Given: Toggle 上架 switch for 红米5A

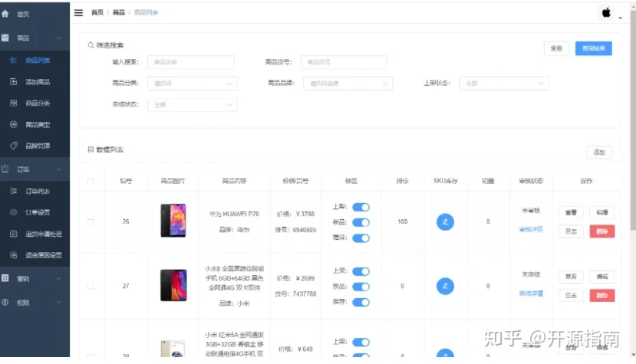Looking at the screenshot, I should point(361,342).
